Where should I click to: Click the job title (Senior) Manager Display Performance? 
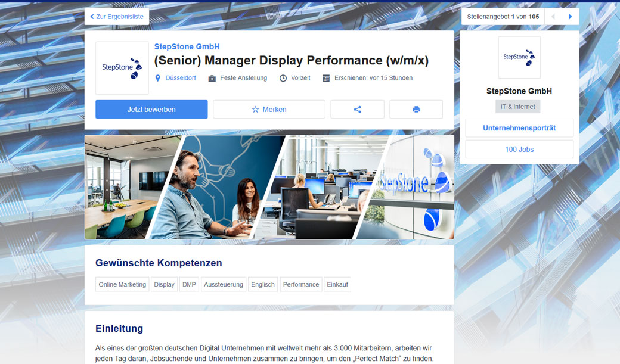[x=292, y=61]
